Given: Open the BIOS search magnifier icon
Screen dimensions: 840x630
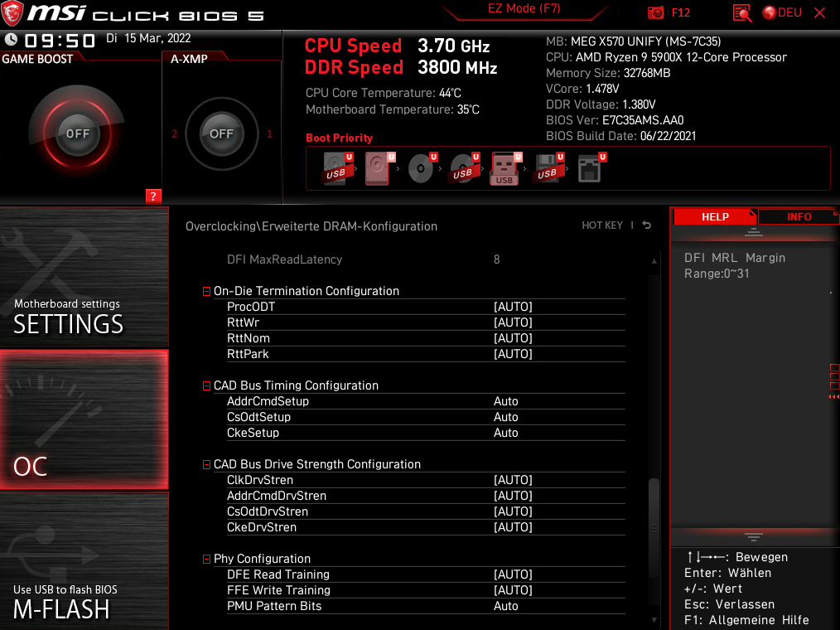Looking at the screenshot, I should tap(742, 13).
